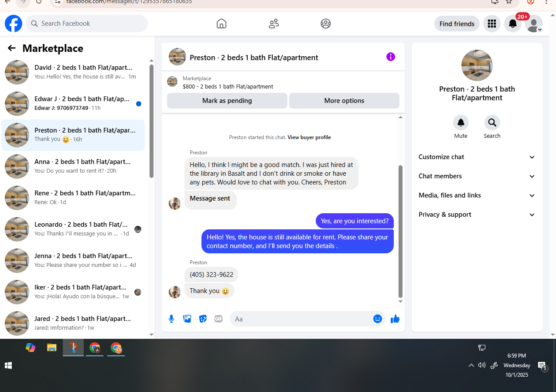Open the Windows notification center icon
Viewport: 556px width, 392px height.
(x=542, y=366)
